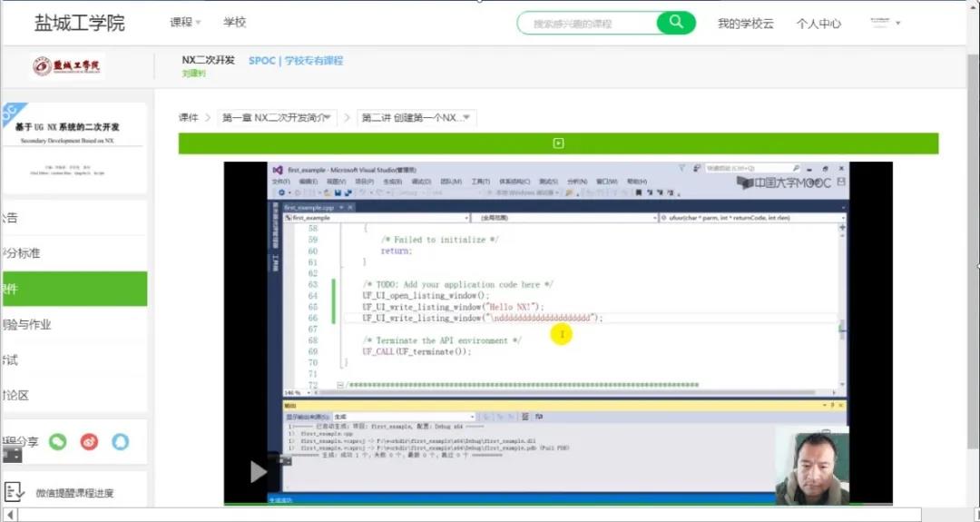Share course via Weibo icon

pos(89,441)
